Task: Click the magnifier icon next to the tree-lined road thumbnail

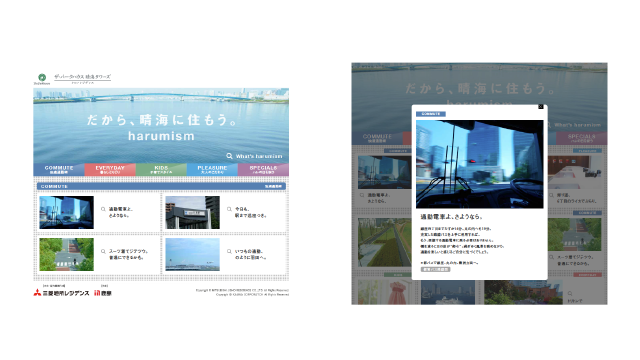Action: tap(103, 251)
